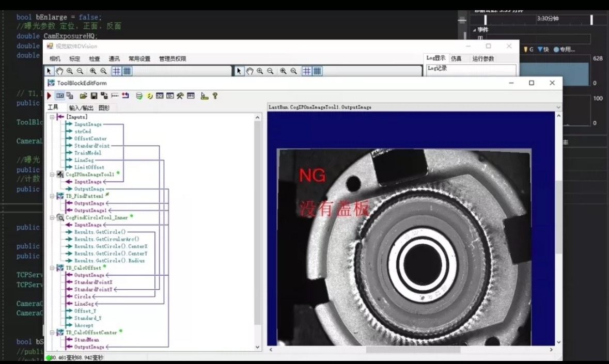Select the StandardPointX terminal
The height and width of the screenshot is (364, 609).
[93, 282]
